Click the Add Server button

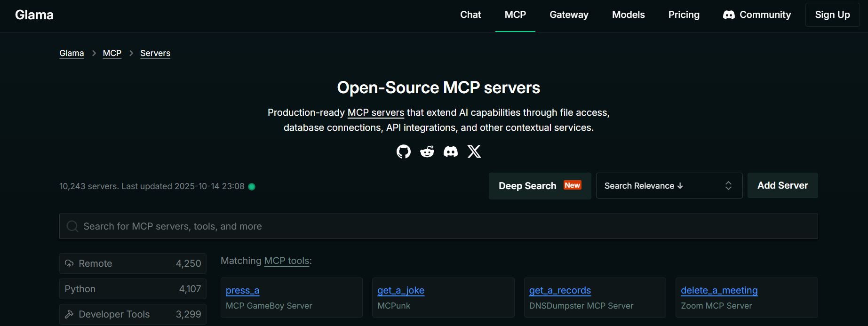[x=782, y=186]
